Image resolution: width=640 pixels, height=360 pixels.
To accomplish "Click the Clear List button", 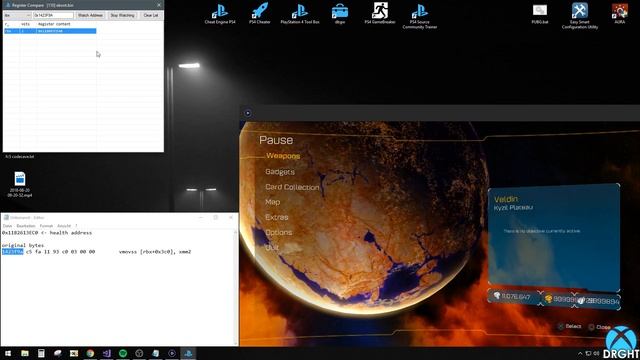I will [151, 16].
